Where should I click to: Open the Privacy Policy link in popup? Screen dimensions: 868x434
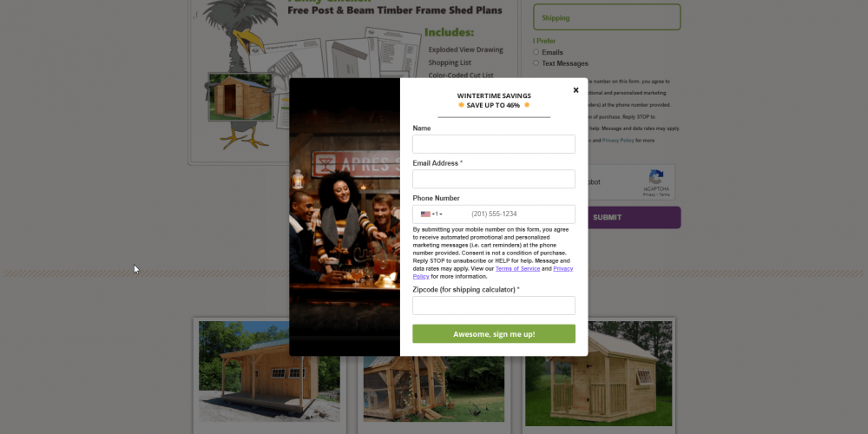563,268
